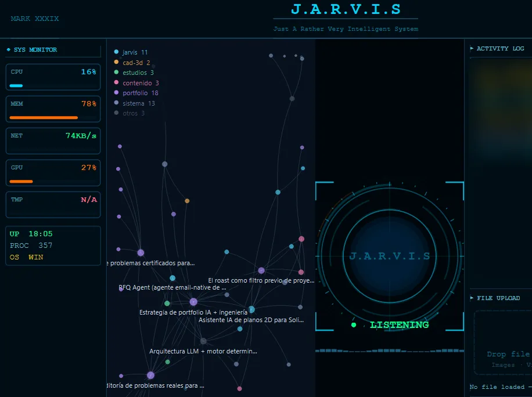Click the ACTIVITY LOG heading
The image size is (532, 397).
pos(501,49)
